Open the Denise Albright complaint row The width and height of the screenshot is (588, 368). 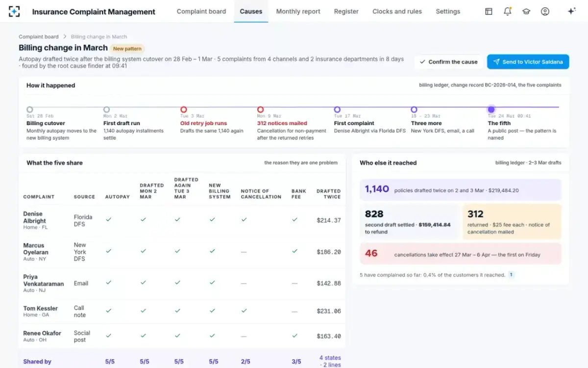pyautogui.click(x=182, y=220)
